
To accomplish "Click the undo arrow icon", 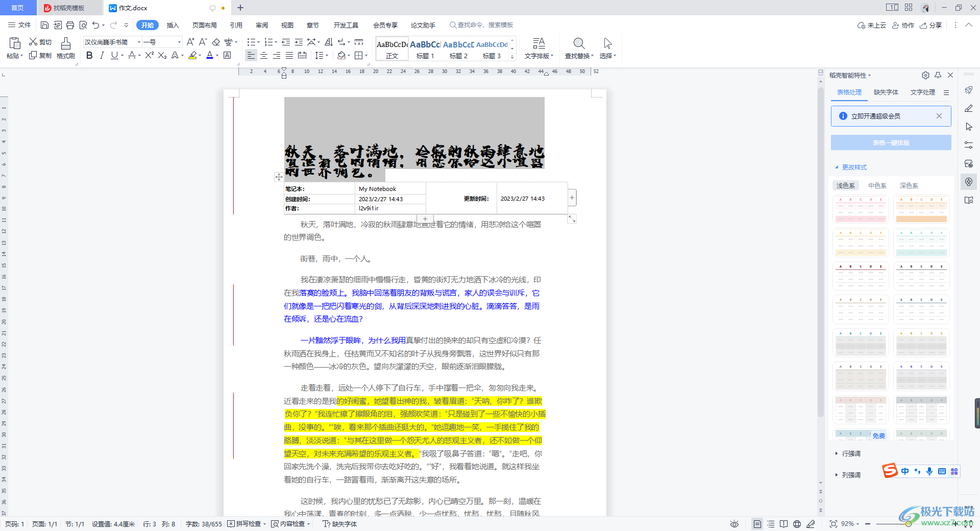I will [95, 25].
